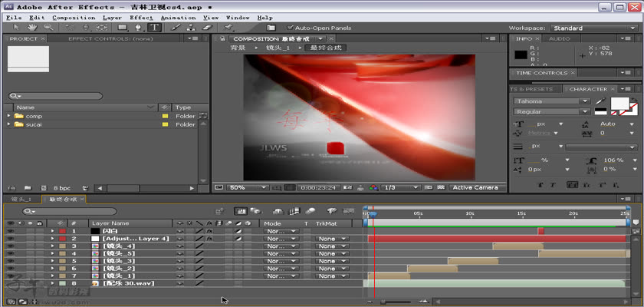Screen dimensions: 644x307
Task: Click the Brainstorm icon in timeline
Action: click(332, 211)
